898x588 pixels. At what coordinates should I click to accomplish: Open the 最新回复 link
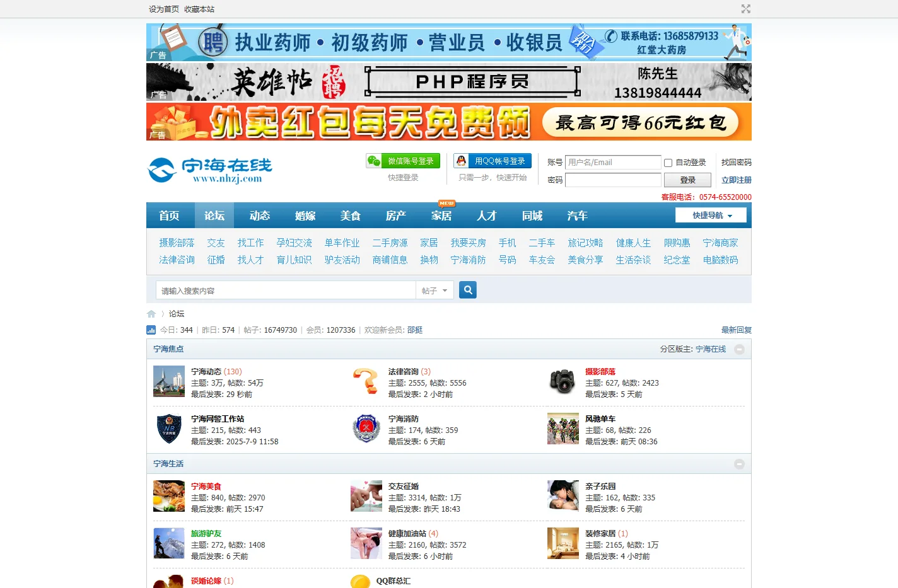pos(737,330)
